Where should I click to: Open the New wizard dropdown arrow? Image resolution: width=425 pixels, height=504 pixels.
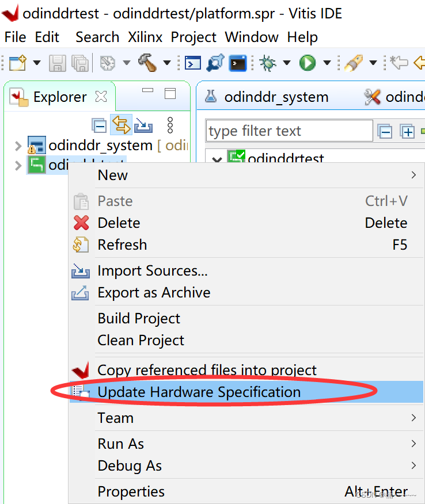coord(37,63)
